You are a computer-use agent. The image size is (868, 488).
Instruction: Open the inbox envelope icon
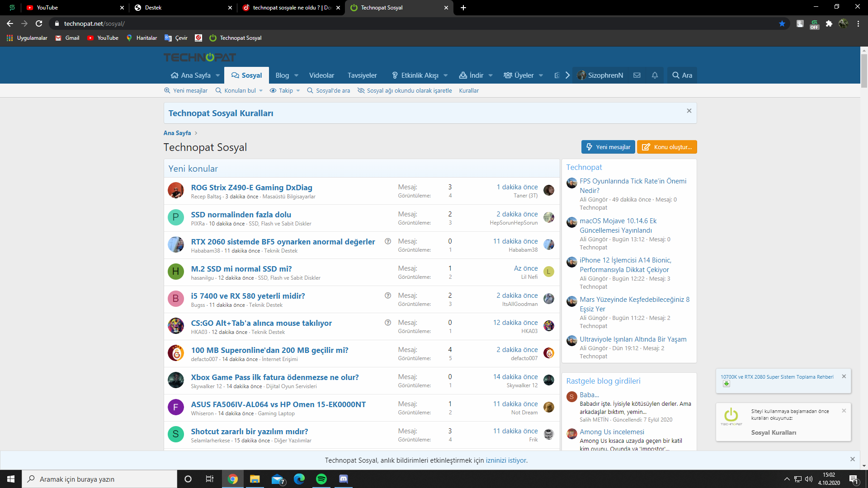point(637,75)
